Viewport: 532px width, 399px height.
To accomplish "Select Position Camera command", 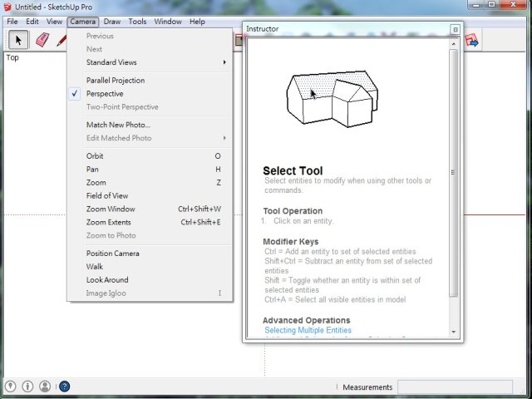I will coord(150,254).
